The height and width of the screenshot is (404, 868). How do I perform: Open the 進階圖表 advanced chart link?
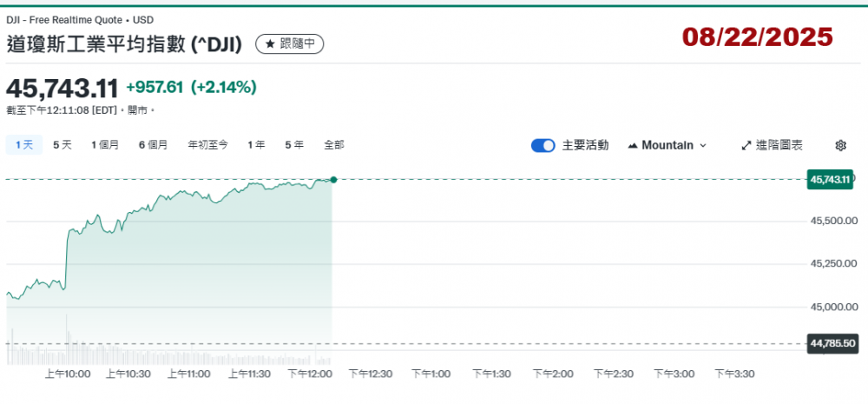click(x=779, y=145)
